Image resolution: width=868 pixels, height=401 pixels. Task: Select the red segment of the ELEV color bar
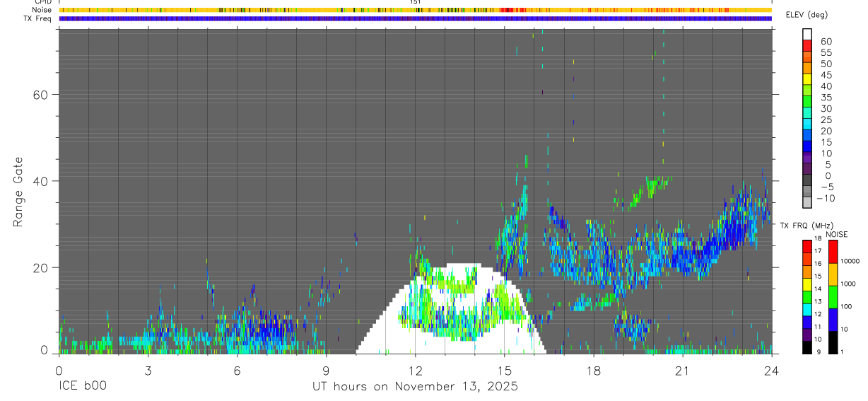pyautogui.click(x=808, y=45)
